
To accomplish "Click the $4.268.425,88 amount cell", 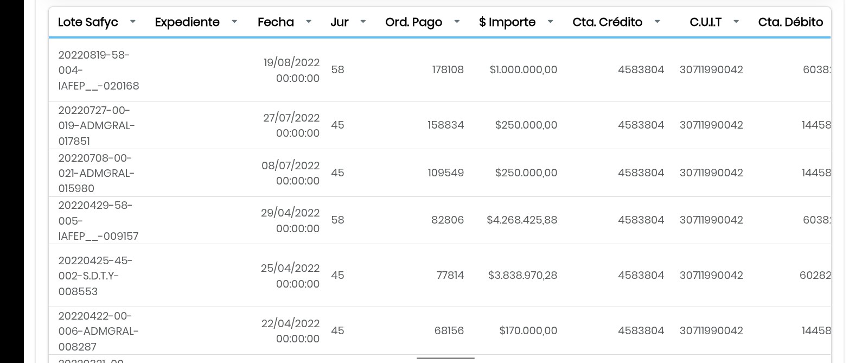I will pyautogui.click(x=521, y=220).
